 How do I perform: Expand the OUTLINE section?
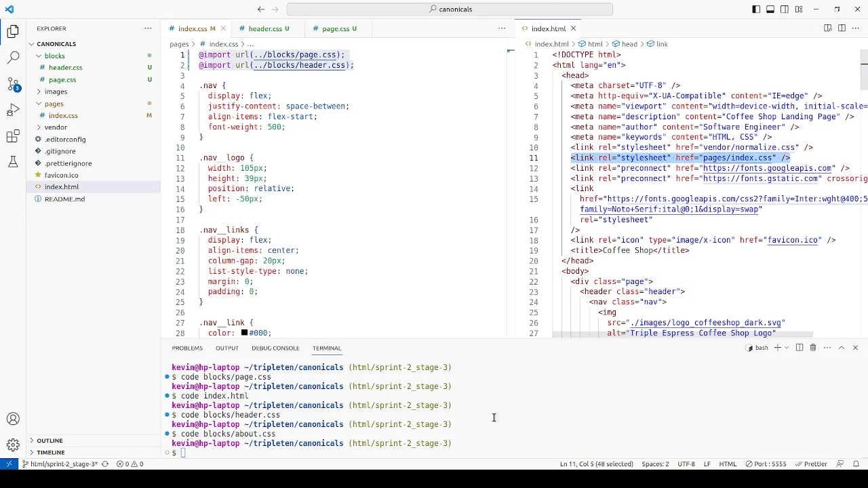coord(50,441)
